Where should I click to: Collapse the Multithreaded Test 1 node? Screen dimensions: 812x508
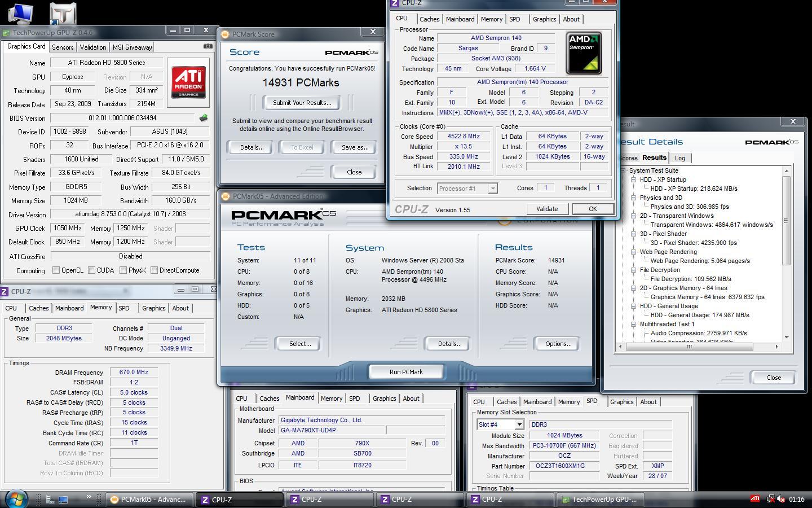coord(634,324)
